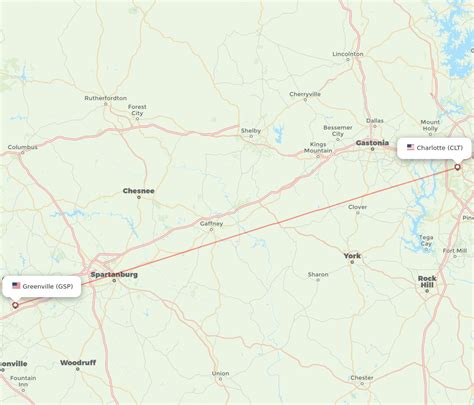This screenshot has width=474, height=405.
Task: Open the Greenville (GSP) label bubble
Action: click(x=42, y=286)
